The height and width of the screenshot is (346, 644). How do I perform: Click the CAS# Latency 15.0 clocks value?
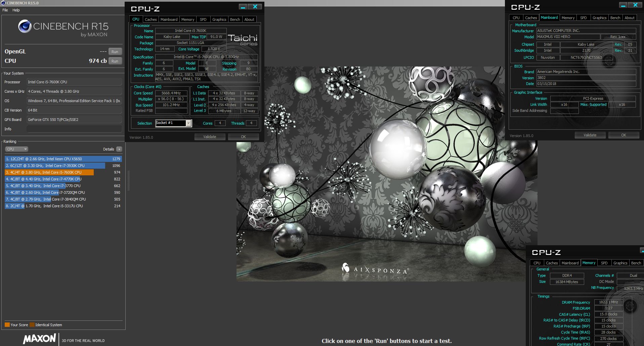(608, 314)
